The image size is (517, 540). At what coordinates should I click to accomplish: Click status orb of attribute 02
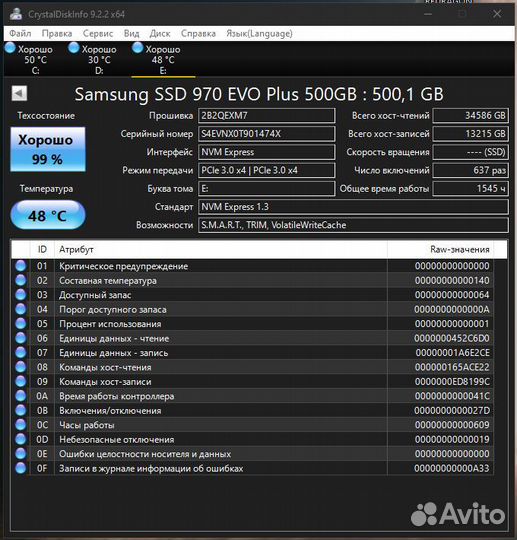click(x=21, y=280)
